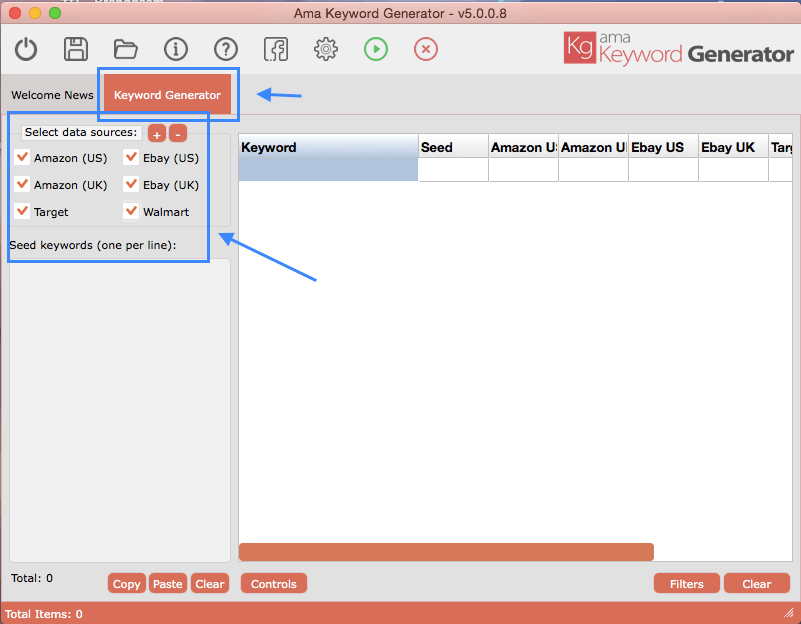Select the Keyword Generator tab

[x=167, y=96]
